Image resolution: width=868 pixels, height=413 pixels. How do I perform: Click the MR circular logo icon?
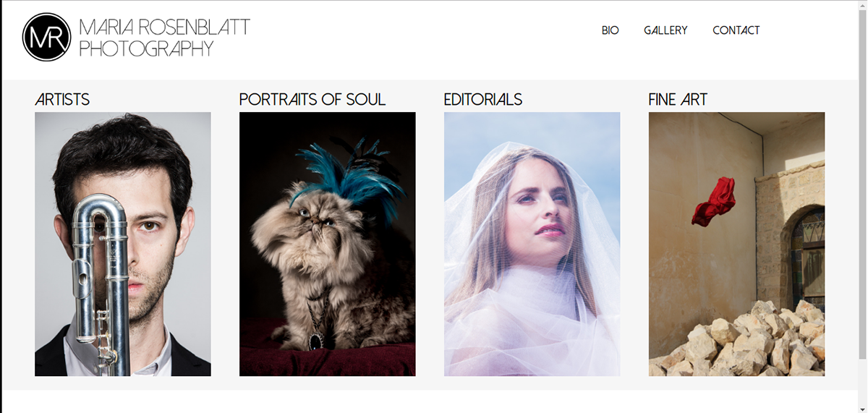[x=46, y=37]
